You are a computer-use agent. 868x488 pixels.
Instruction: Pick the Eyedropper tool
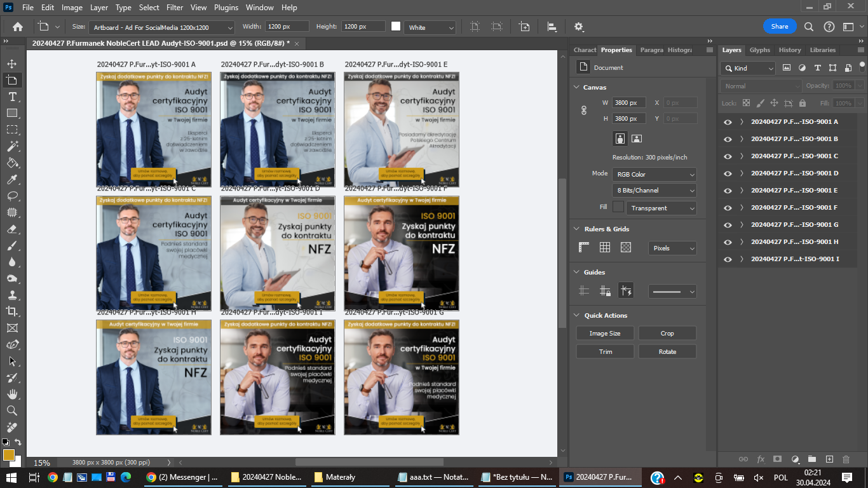click(x=11, y=179)
